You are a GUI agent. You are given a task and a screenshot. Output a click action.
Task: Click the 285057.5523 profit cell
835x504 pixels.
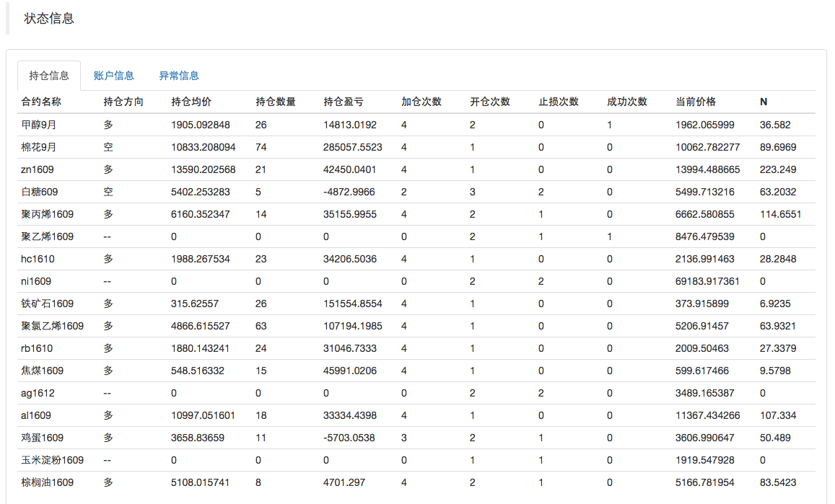pos(352,147)
